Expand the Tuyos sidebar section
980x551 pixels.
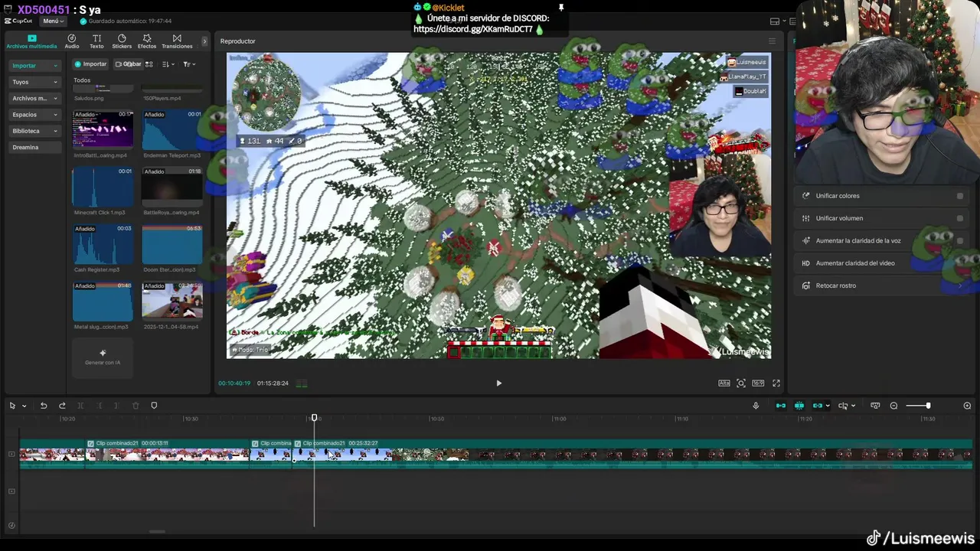34,82
